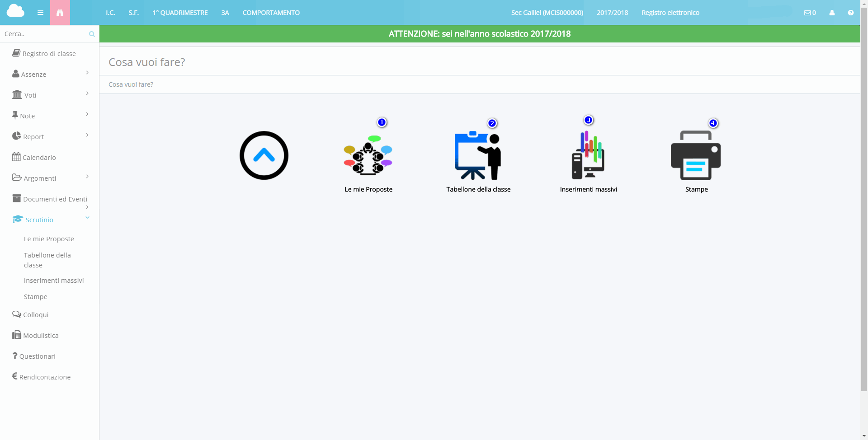Click the ATTENZIONE school year banner
The image size is (868, 440).
coord(480,34)
